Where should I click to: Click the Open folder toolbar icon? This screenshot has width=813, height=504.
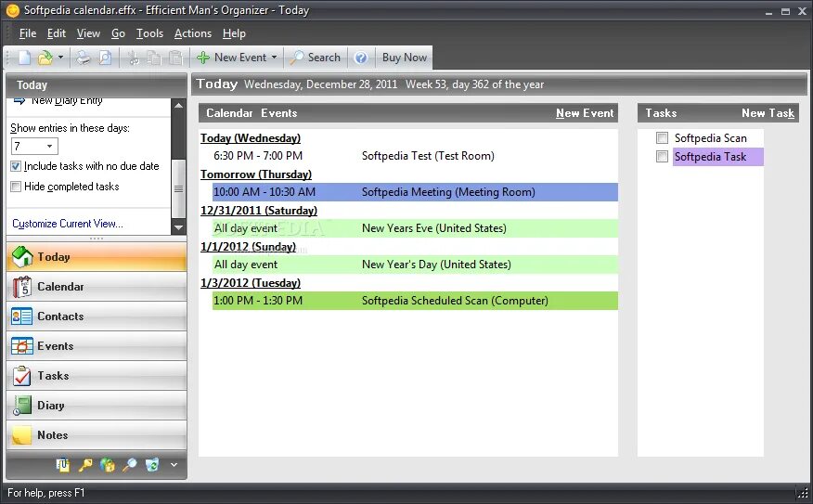pos(45,58)
